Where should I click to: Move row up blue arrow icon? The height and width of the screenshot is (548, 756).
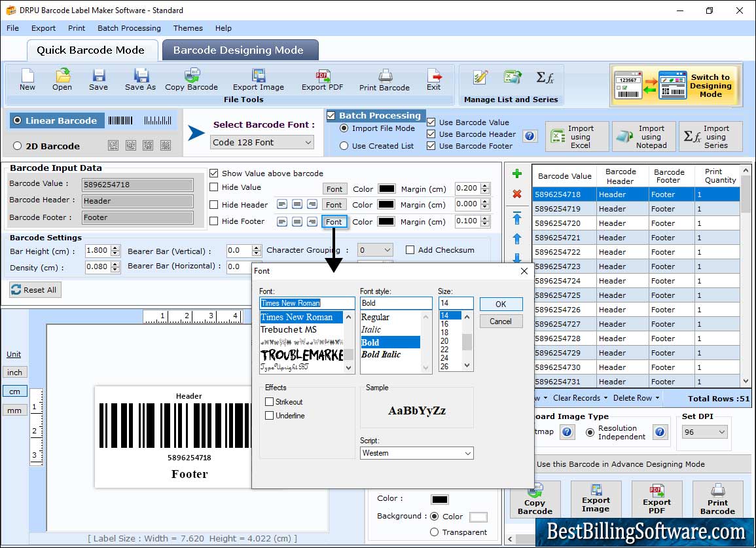517,239
